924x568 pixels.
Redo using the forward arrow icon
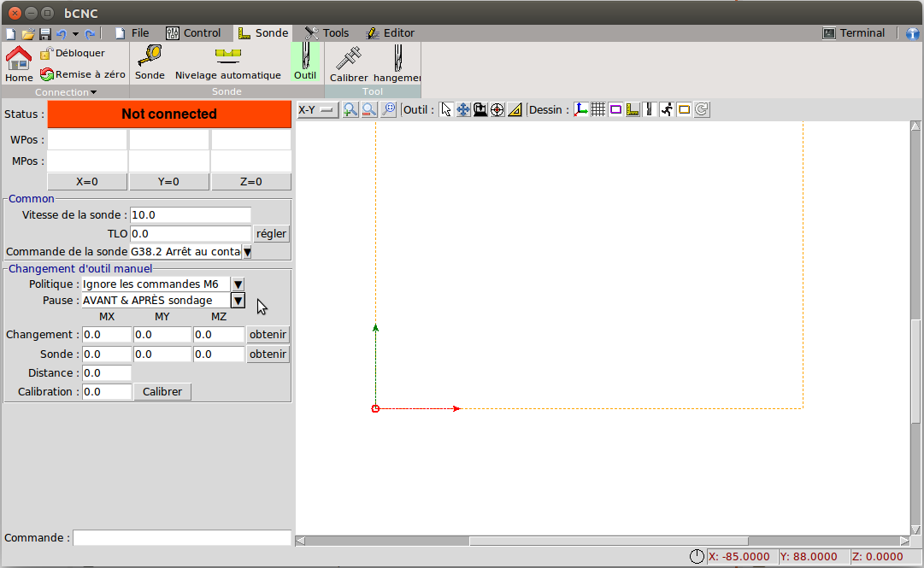(90, 33)
